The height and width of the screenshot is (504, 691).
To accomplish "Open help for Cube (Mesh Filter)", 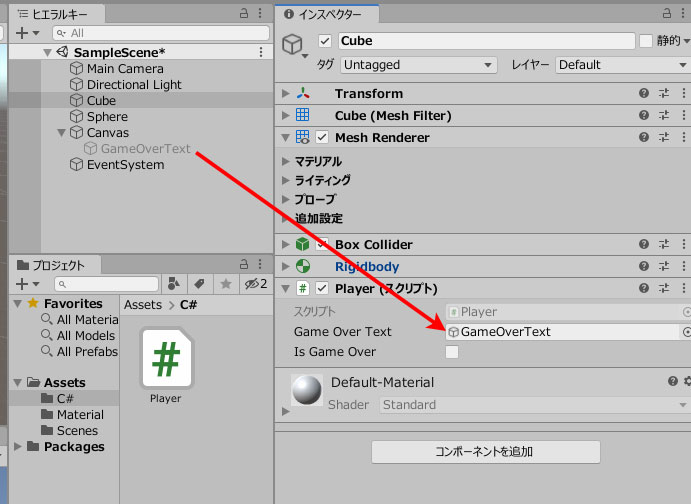I will tap(644, 115).
